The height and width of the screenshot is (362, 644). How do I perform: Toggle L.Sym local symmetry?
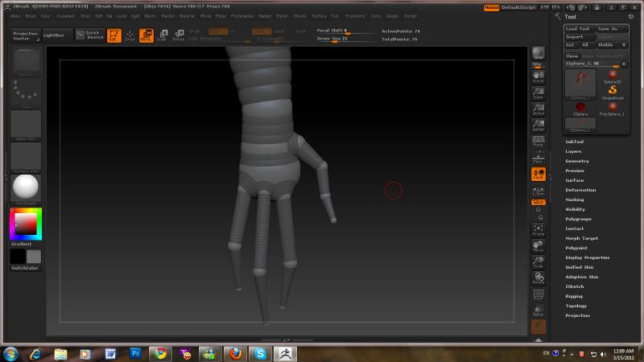point(538,191)
